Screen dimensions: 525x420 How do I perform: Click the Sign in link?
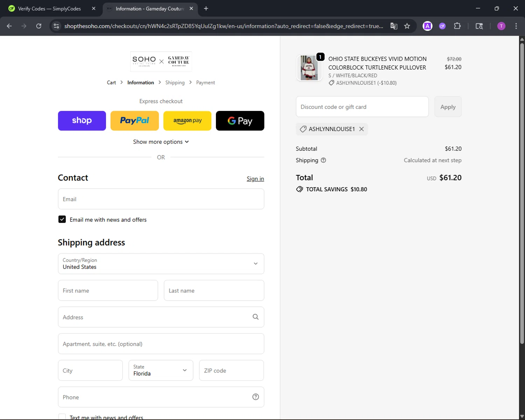(255, 178)
